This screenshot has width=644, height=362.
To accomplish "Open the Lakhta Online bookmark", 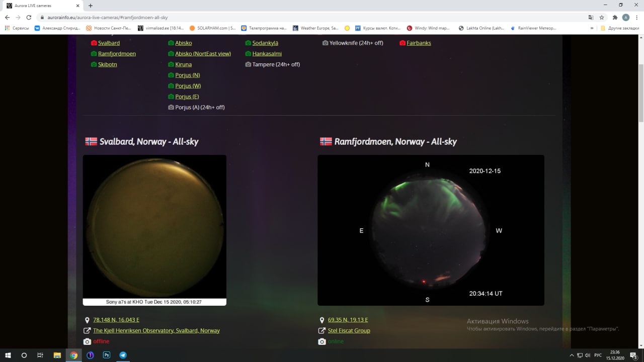I will (481, 28).
